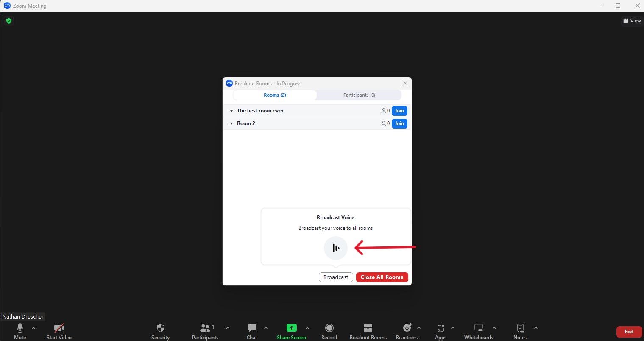Screen dimensions: 644x341
Task: Open the Participants panel
Action: click(x=205, y=328)
